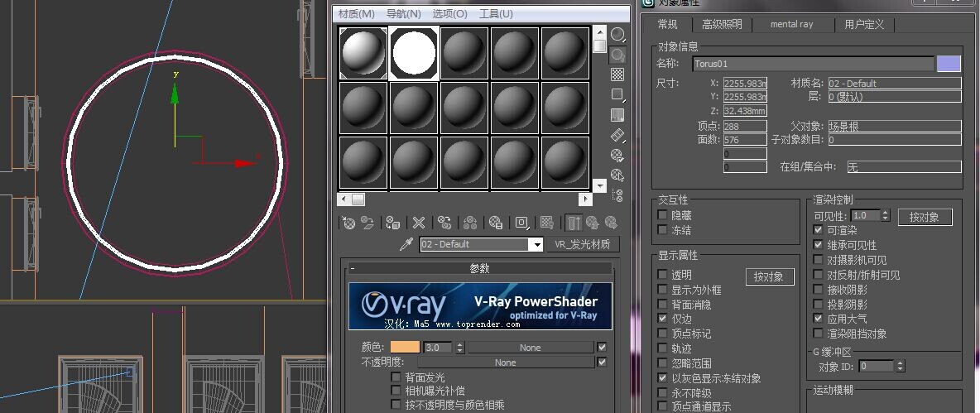Click the sample slots horizontal scrollbar thumb
Image resolution: width=980 pixels, height=413 pixels.
coord(358,199)
